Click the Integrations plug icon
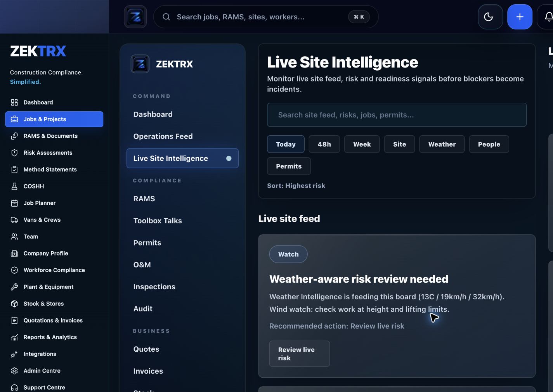 point(14,354)
